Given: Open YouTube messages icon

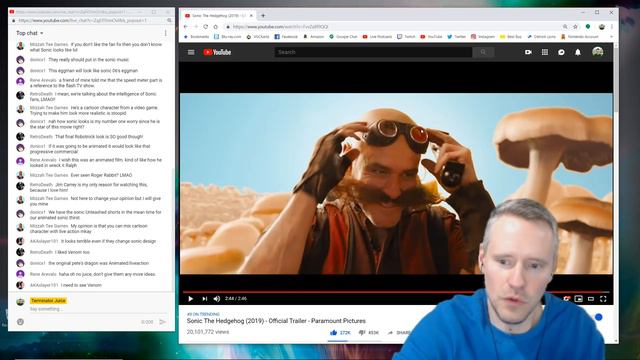Looking at the screenshot, I should pos(561,52).
